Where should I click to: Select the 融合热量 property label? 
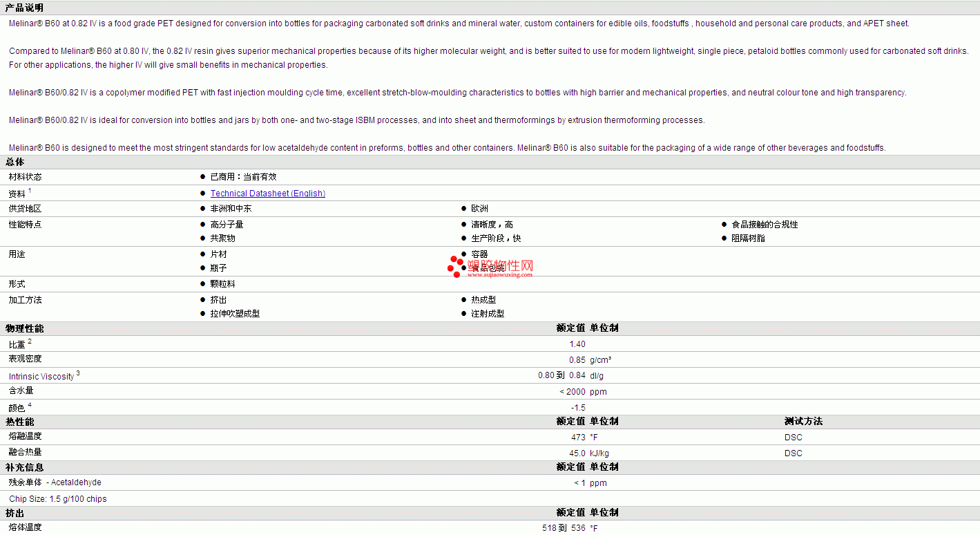(x=25, y=452)
